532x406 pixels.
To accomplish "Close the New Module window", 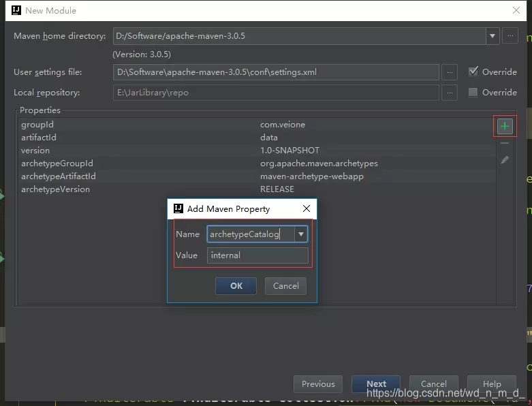I will pos(516,10).
